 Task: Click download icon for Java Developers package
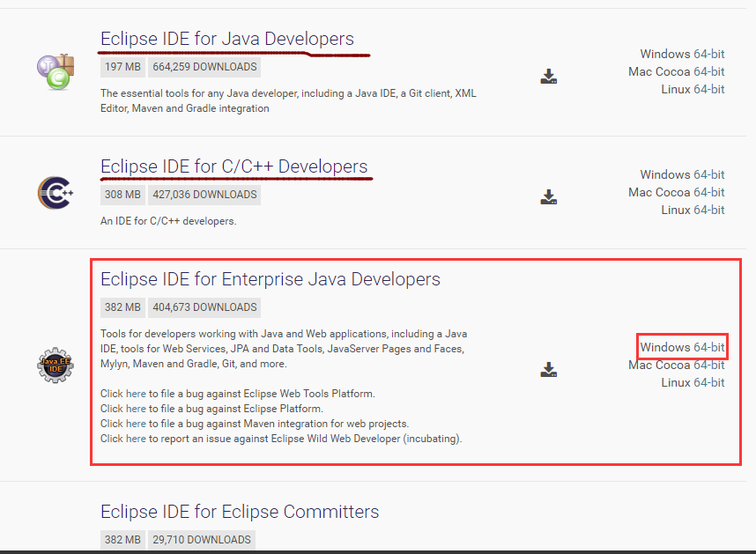(x=549, y=77)
